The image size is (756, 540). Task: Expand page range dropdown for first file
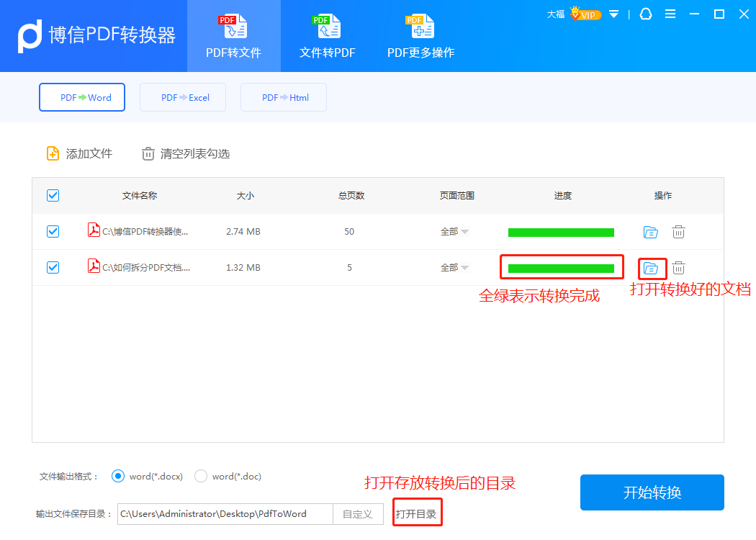(464, 232)
